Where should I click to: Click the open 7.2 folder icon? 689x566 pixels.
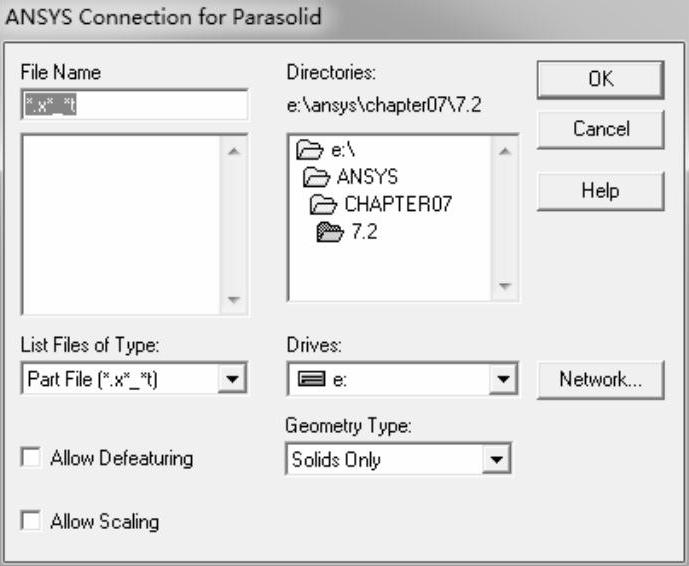click(x=330, y=233)
